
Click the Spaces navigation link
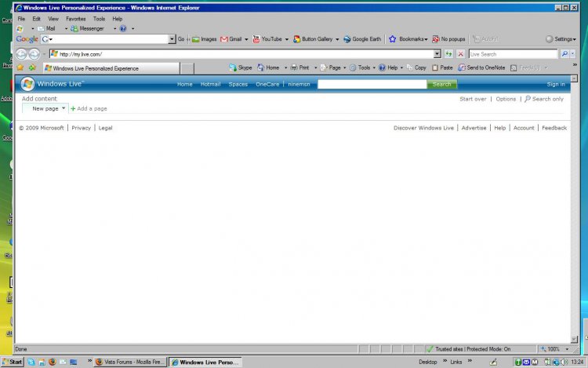tap(238, 85)
